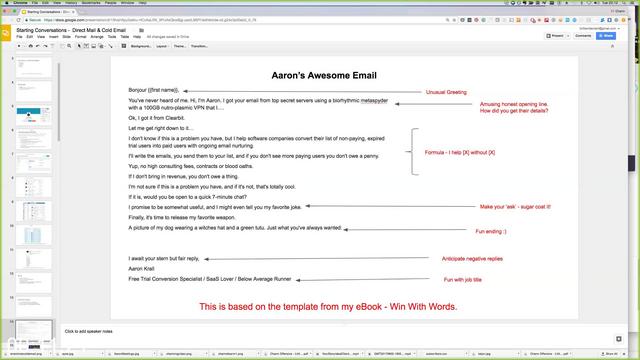Open the Slide menu

(x=67, y=37)
